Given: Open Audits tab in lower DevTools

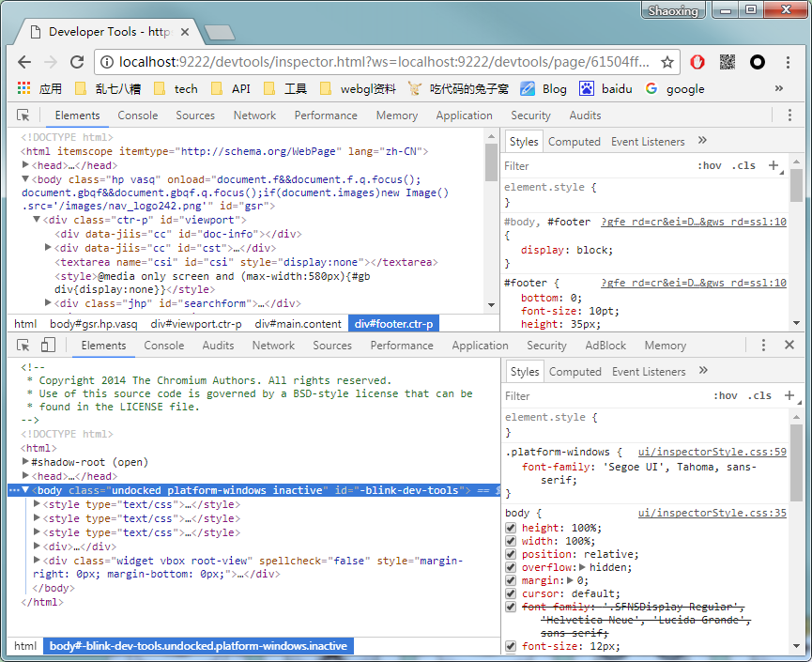Looking at the screenshot, I should click(218, 345).
